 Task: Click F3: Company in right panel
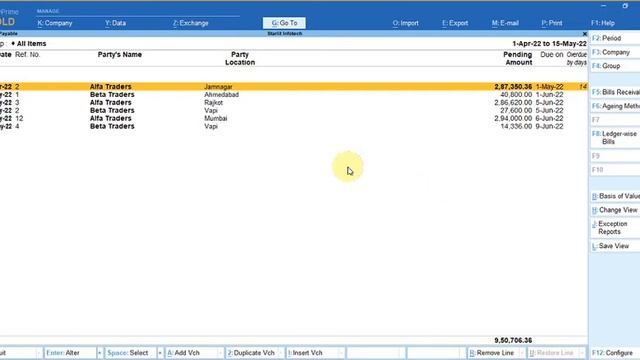point(615,52)
